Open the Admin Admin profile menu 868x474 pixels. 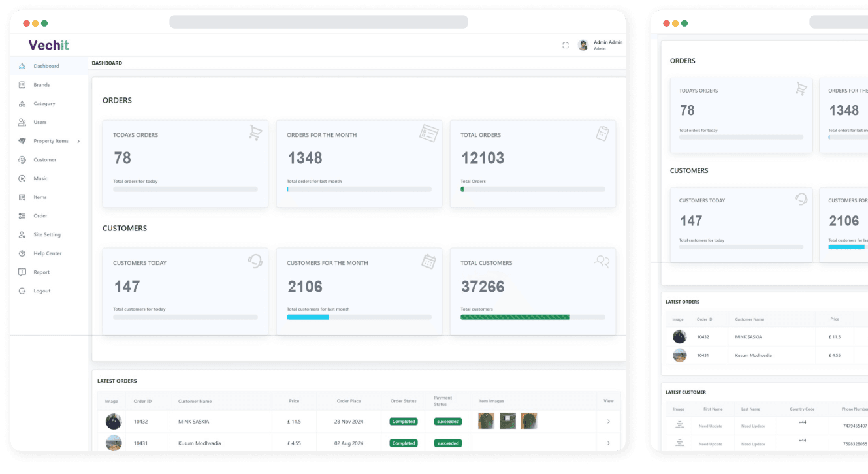(600, 45)
